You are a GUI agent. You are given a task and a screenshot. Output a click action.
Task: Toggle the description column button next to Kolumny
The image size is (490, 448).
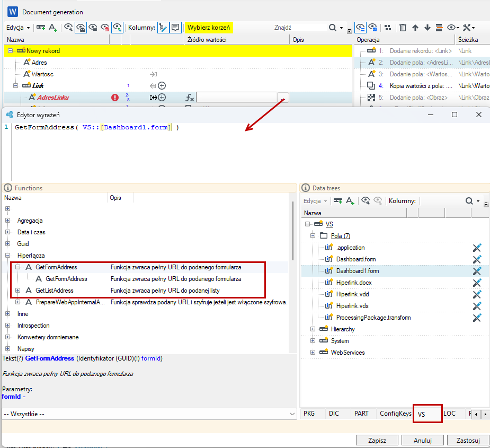176,28
